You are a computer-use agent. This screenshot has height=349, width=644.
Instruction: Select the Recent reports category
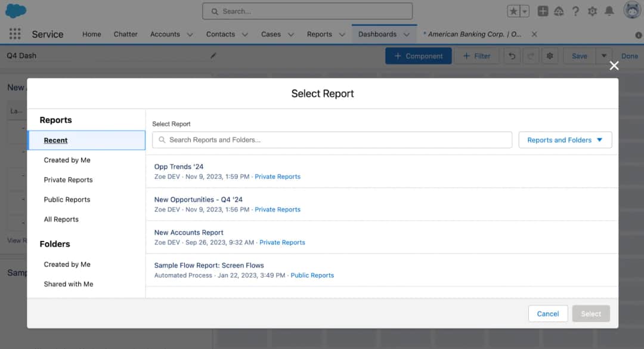(86, 140)
